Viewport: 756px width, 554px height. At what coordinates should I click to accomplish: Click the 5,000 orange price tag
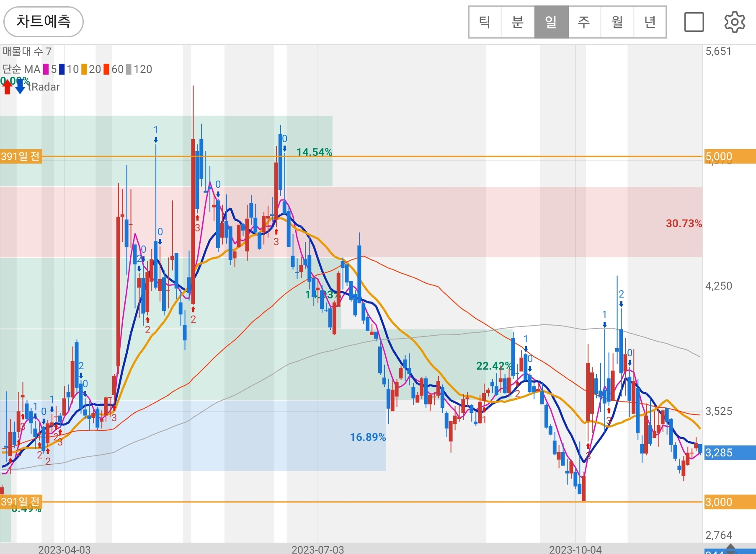[730, 157]
